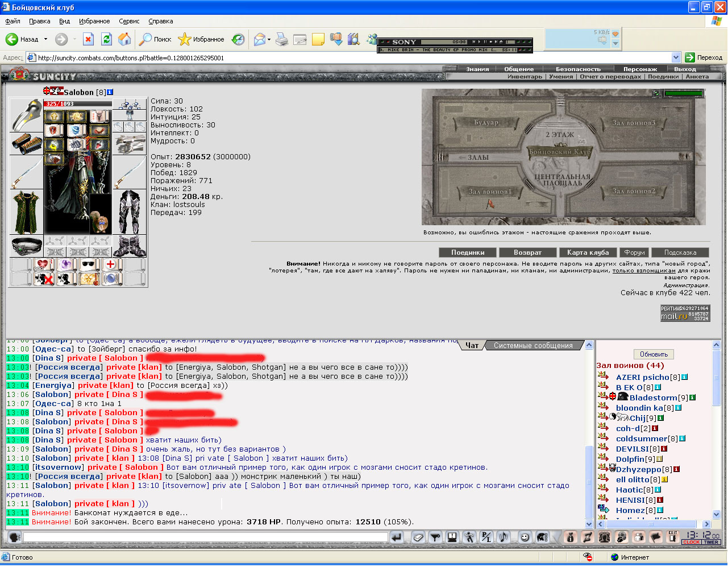
Task: Click the Инвентарь submenu link
Action: point(525,76)
